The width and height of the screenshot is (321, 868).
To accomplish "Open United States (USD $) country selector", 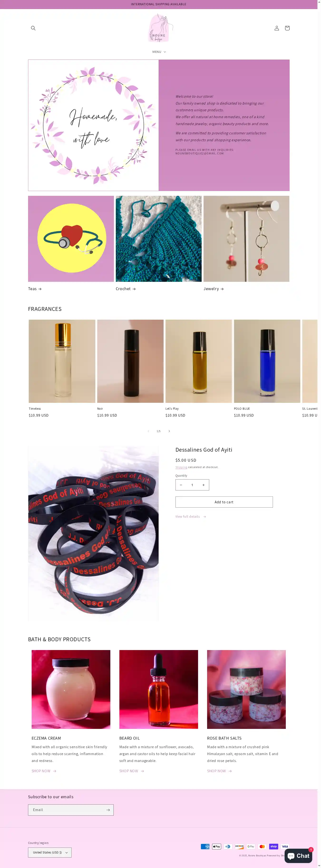I will [50, 852].
